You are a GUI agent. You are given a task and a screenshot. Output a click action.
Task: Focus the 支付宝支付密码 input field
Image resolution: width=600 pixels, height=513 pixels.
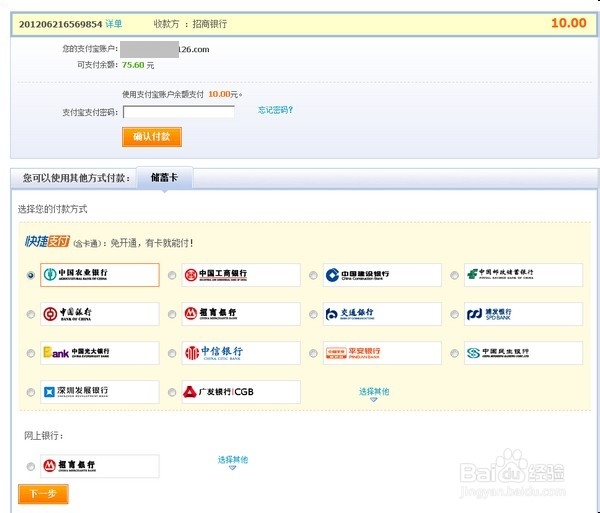pos(179,112)
